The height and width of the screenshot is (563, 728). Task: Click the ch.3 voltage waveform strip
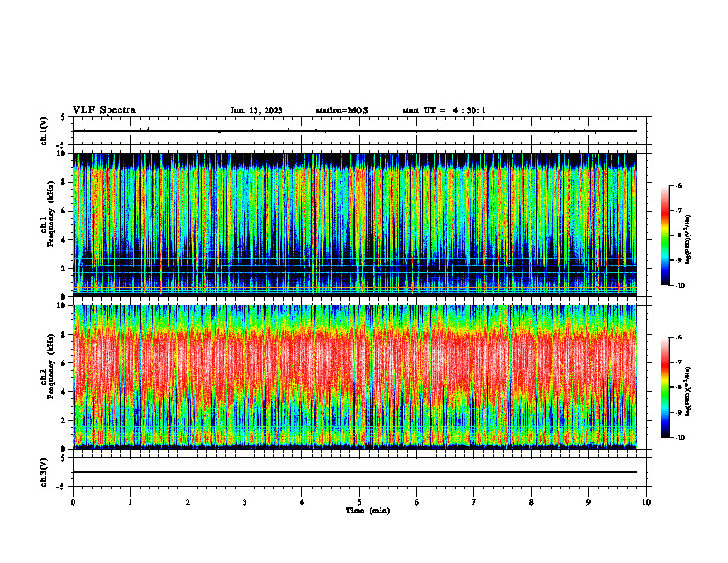[359, 472]
